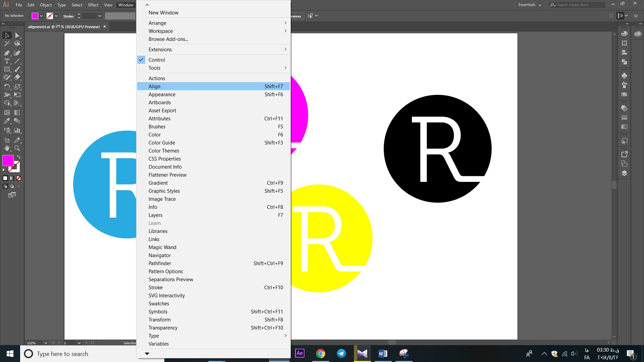The image size is (644, 362).
Task: Select the Eraser tool
Action: pyautogui.click(x=17, y=77)
